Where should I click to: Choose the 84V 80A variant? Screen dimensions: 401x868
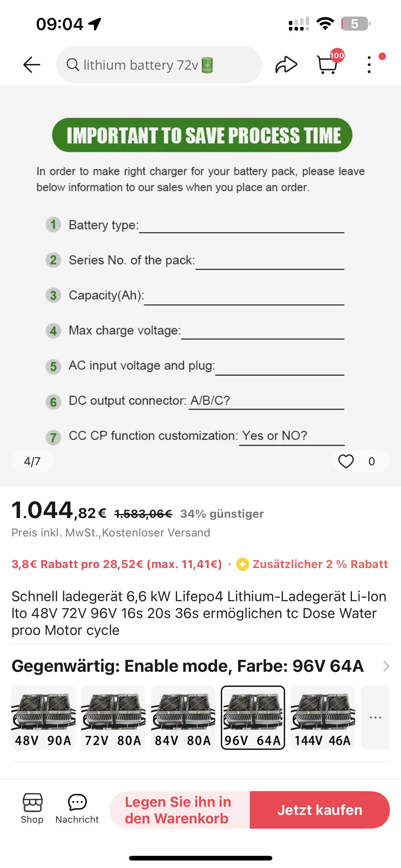[x=183, y=718]
